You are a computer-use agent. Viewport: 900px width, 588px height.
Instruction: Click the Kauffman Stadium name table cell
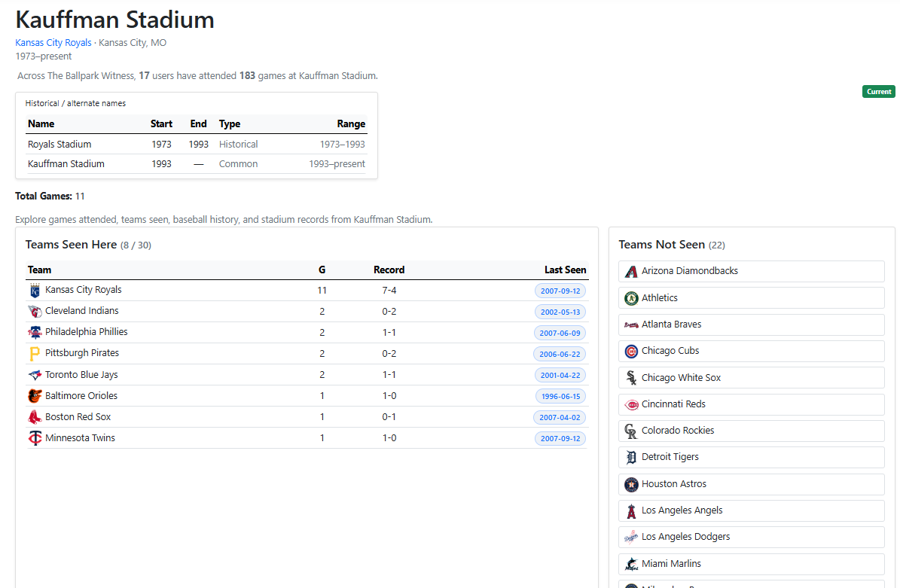66,163
